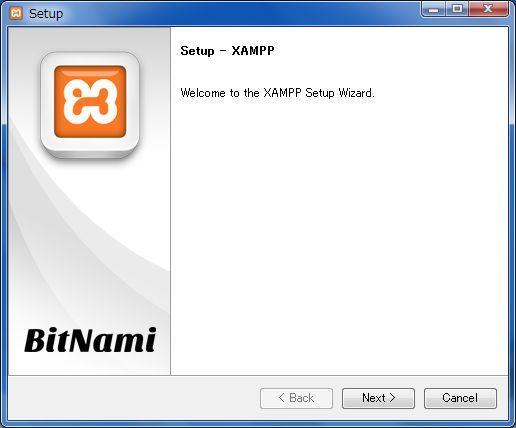Click the Welcome to XAMPP Setup Wizard text

point(277,93)
